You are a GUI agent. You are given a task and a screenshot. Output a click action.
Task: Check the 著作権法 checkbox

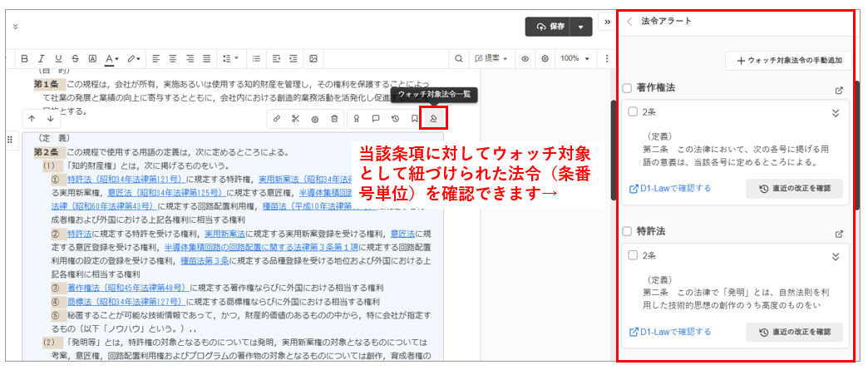pos(628,88)
